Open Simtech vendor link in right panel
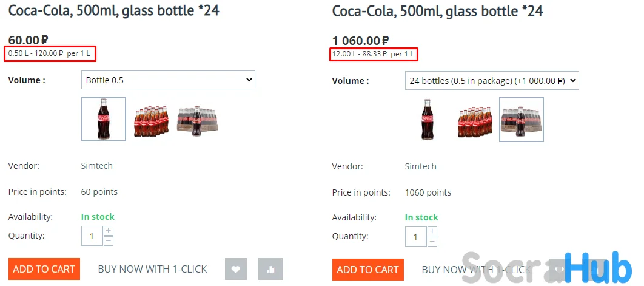This screenshot has height=286, width=644. coord(420,166)
